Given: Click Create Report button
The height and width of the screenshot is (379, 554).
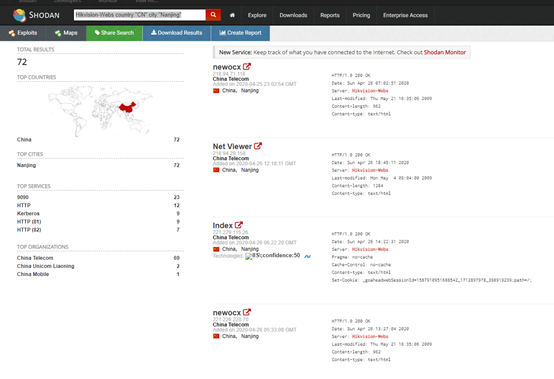Looking at the screenshot, I should (x=240, y=33).
